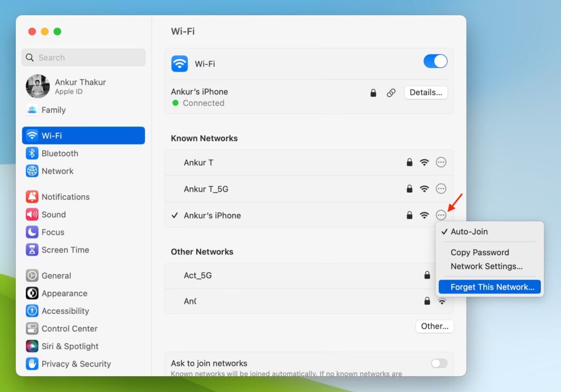561x392 pixels.
Task: Enable Ask to join networks toggle
Action: coord(439,364)
